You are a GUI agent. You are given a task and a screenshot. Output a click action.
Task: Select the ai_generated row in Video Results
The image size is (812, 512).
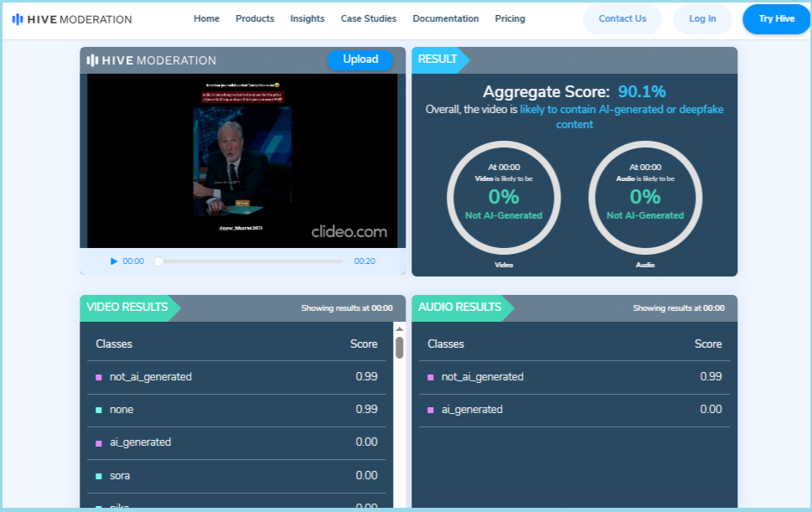coord(236,442)
